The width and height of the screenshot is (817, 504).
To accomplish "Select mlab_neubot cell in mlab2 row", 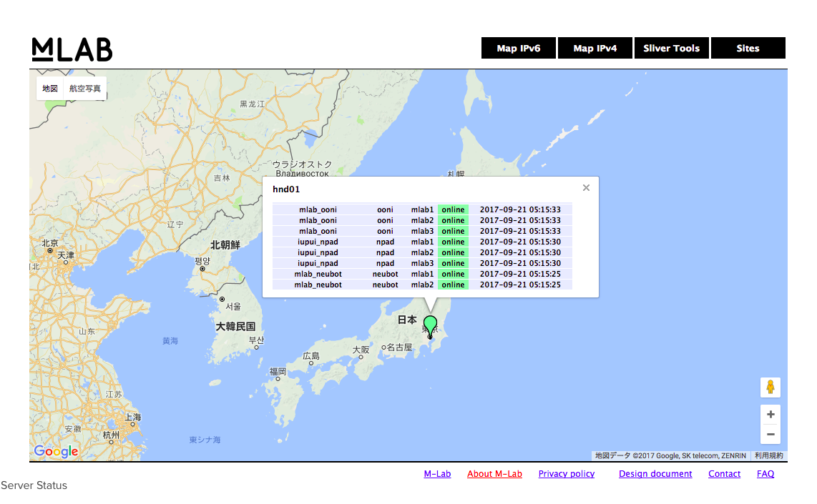I will (x=318, y=285).
